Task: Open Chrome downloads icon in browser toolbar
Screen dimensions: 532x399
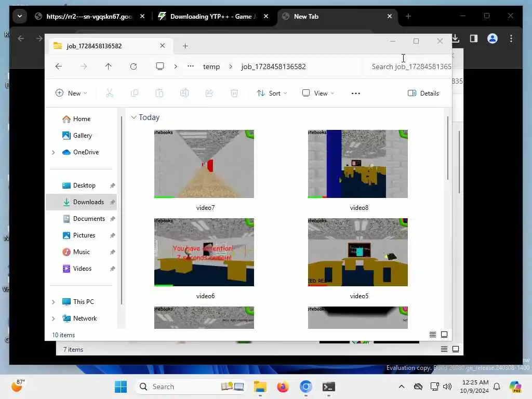Action: coord(456,38)
